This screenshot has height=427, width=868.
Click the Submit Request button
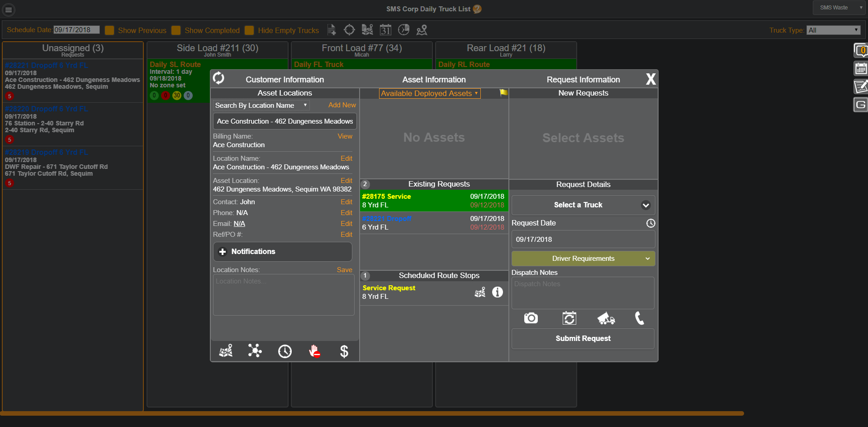click(x=583, y=338)
